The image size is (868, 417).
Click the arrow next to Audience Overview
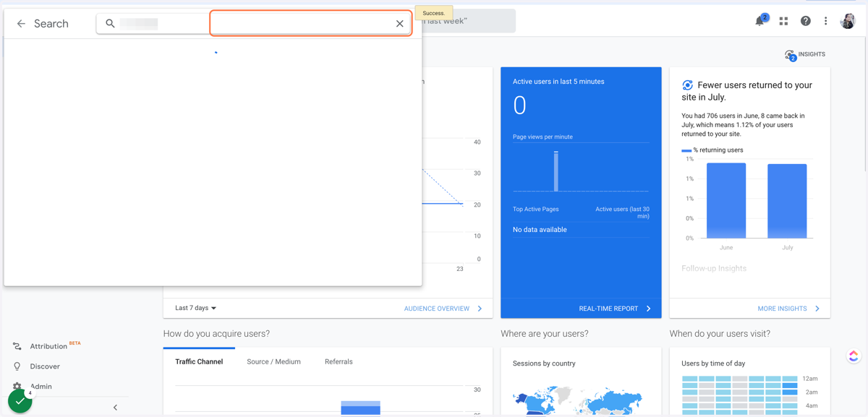(480, 309)
